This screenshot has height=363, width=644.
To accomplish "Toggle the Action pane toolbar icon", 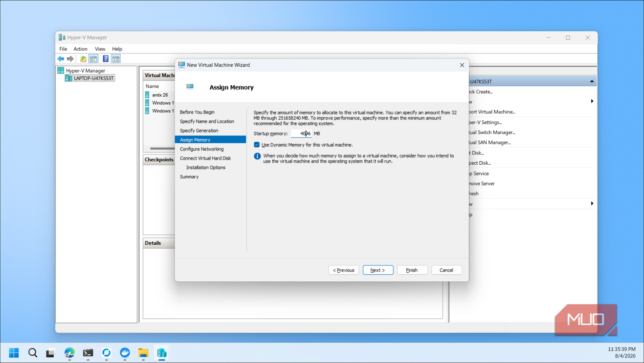I will click(116, 59).
